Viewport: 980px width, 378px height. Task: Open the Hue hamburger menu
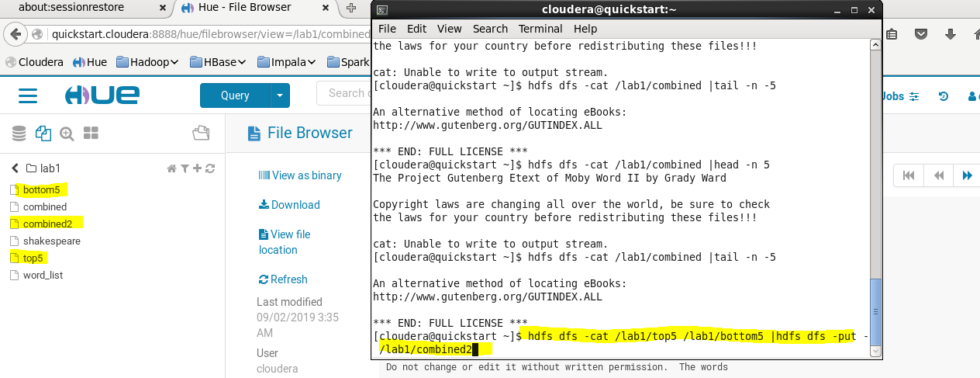click(28, 95)
